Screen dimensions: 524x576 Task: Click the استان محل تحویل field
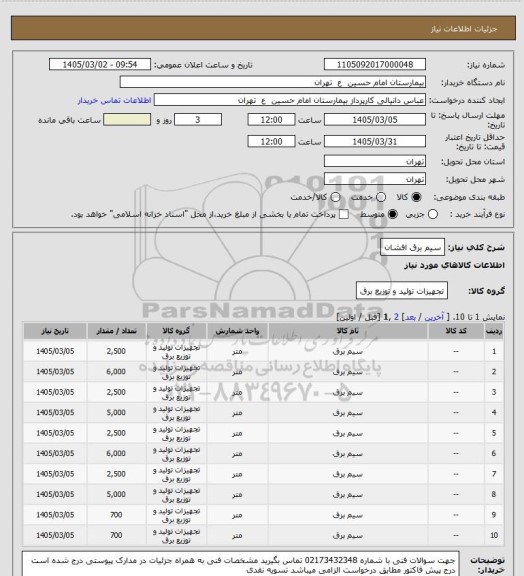point(375,161)
